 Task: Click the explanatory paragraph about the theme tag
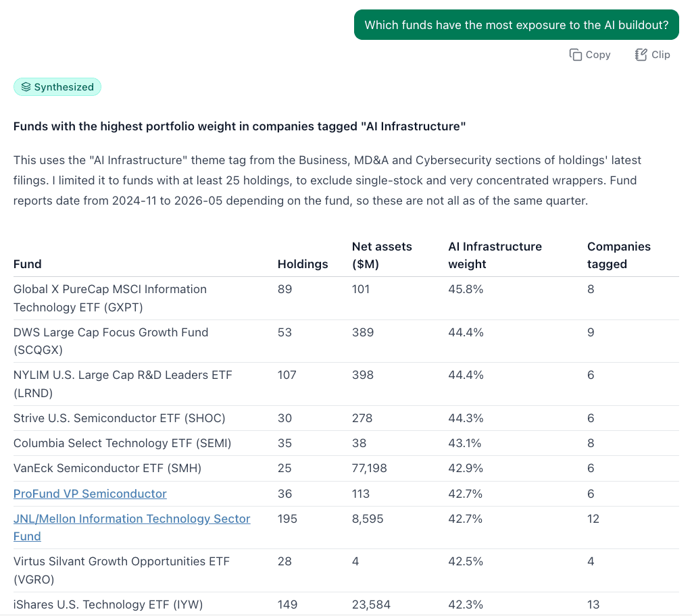coord(327,180)
